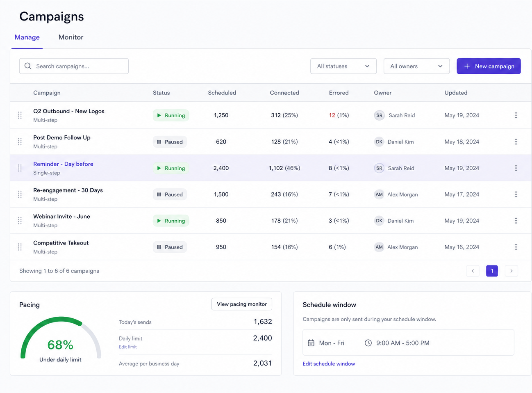The image size is (532, 393).
Task: Click the SR avatar in Reminder - Day before row
Action: click(x=379, y=168)
